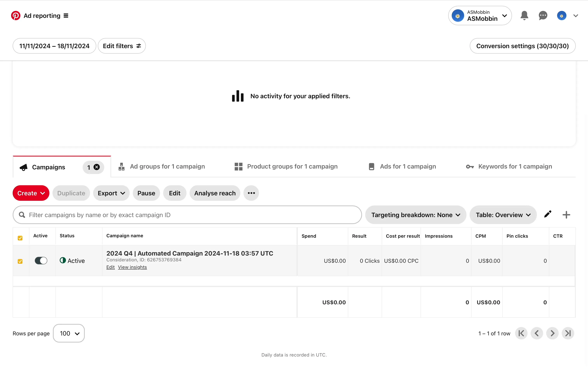Clear the 1 selected campaign badge
Screen dimensions: 588x367
pyautogui.click(x=97, y=167)
